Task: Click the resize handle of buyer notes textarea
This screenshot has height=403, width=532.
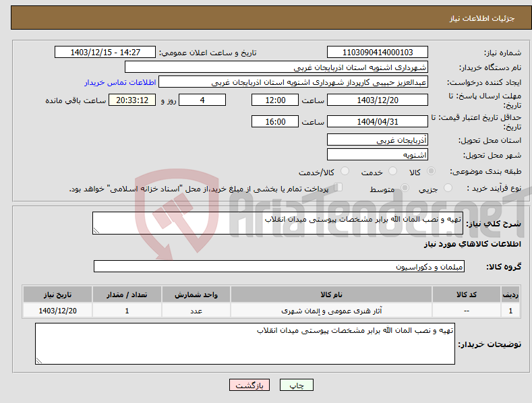Action: 39,361
